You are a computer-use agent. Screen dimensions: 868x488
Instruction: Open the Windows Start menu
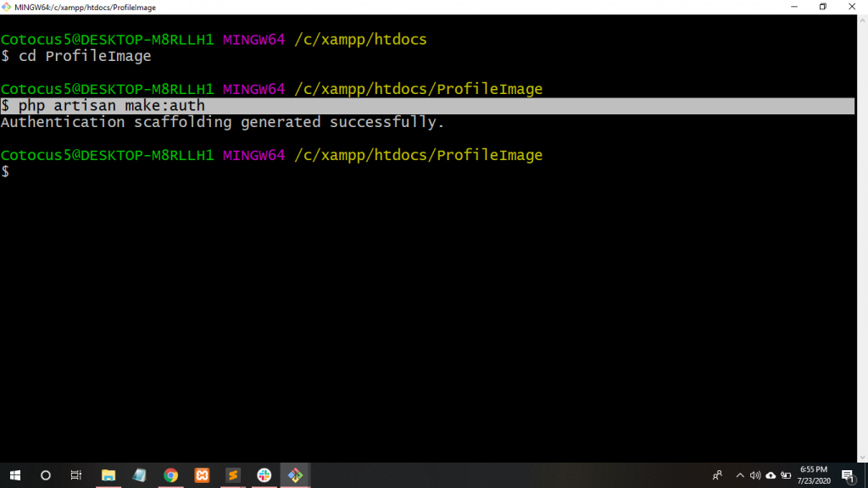[15, 475]
